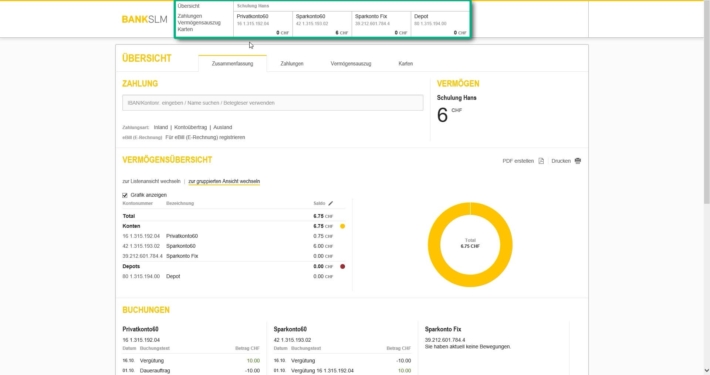Viewport: 710px width, 375px height.
Task: Select Karten in the top menu
Action: (x=185, y=29)
